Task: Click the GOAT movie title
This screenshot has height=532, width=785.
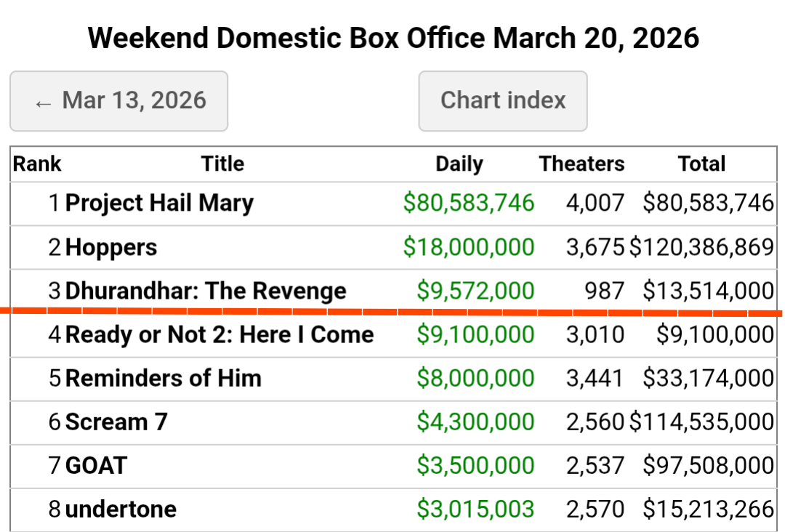Action: (96, 465)
